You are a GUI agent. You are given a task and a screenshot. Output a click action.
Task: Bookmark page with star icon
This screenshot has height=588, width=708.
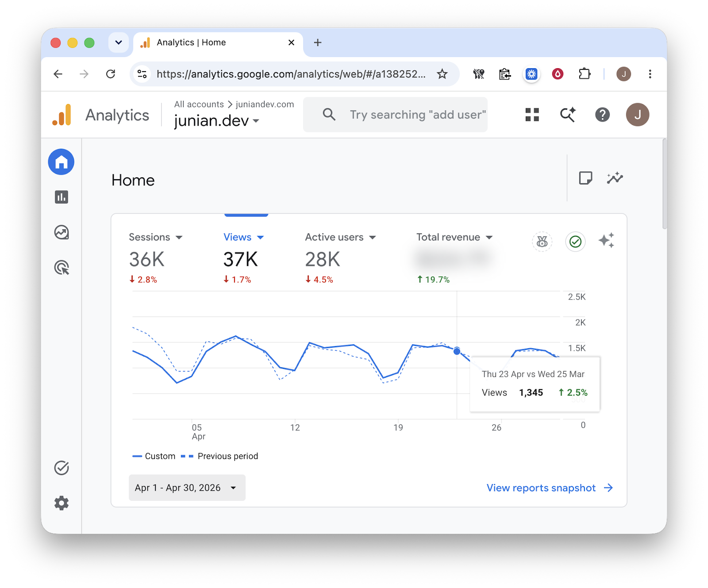[442, 74]
